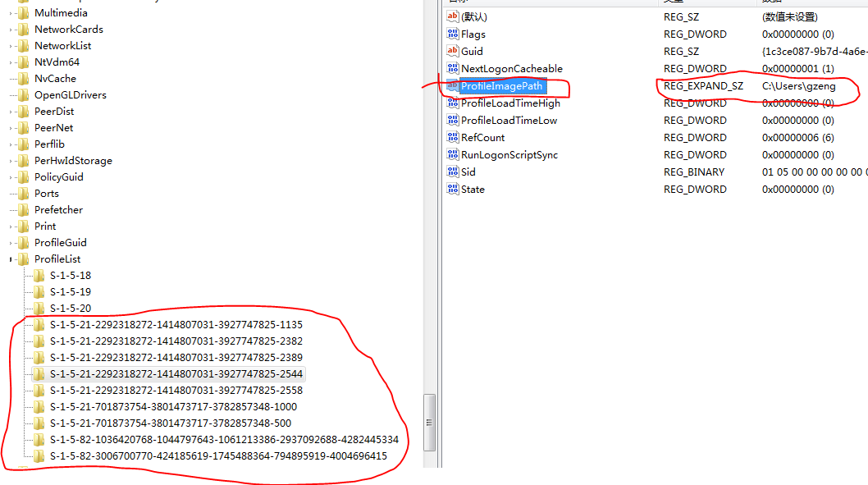
Task: Select the S-1-5-21-701873754 key ending in 1000
Action: (173, 406)
